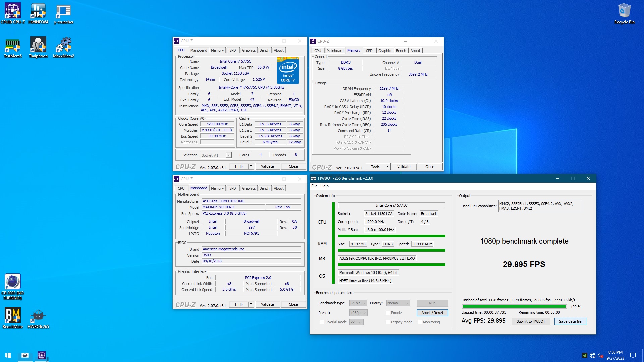Image resolution: width=644 pixels, height=362 pixels.
Task: Click the CPU-Z title icon in the CPU window
Action: [x=176, y=41]
